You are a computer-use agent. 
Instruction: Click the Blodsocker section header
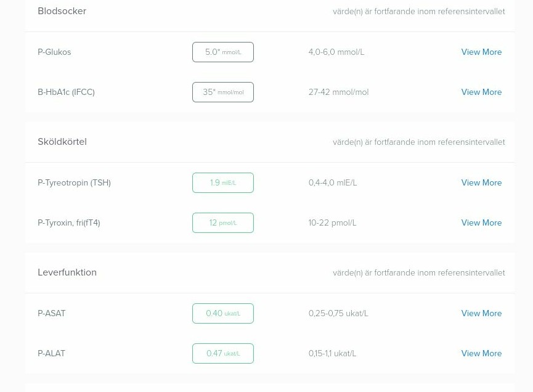click(x=62, y=11)
